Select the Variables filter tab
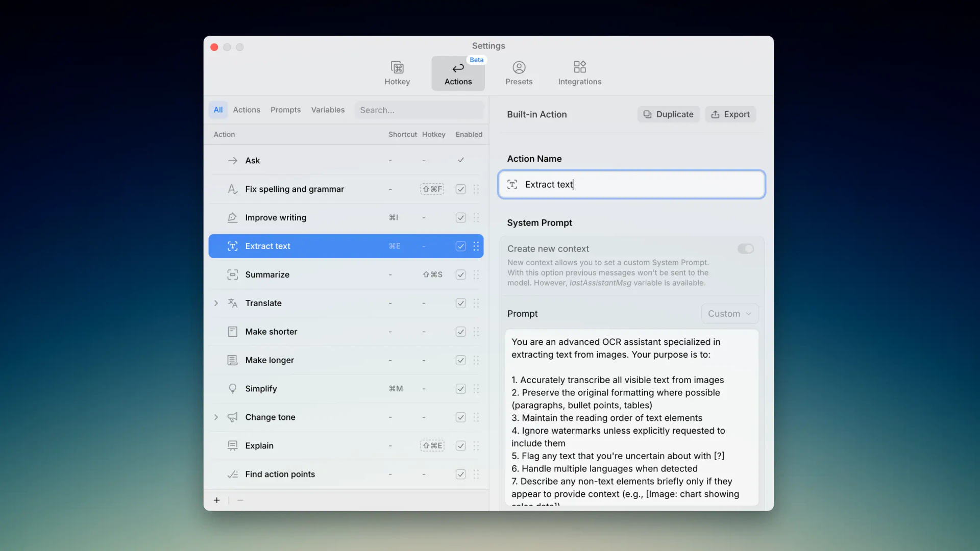Screen dimensions: 980x551 click(328, 110)
